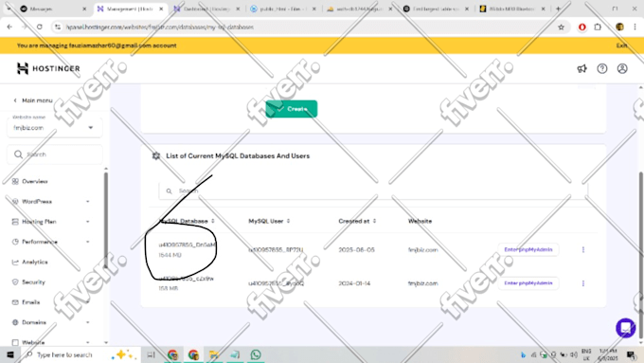Screen dimensions: 644x363
Task: Open the Security sidebar item
Action: tap(34, 282)
